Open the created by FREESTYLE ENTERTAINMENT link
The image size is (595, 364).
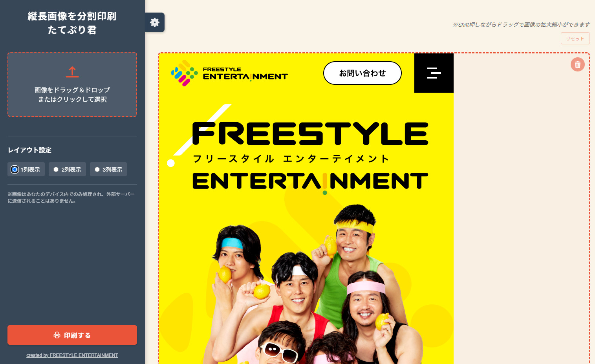click(72, 355)
